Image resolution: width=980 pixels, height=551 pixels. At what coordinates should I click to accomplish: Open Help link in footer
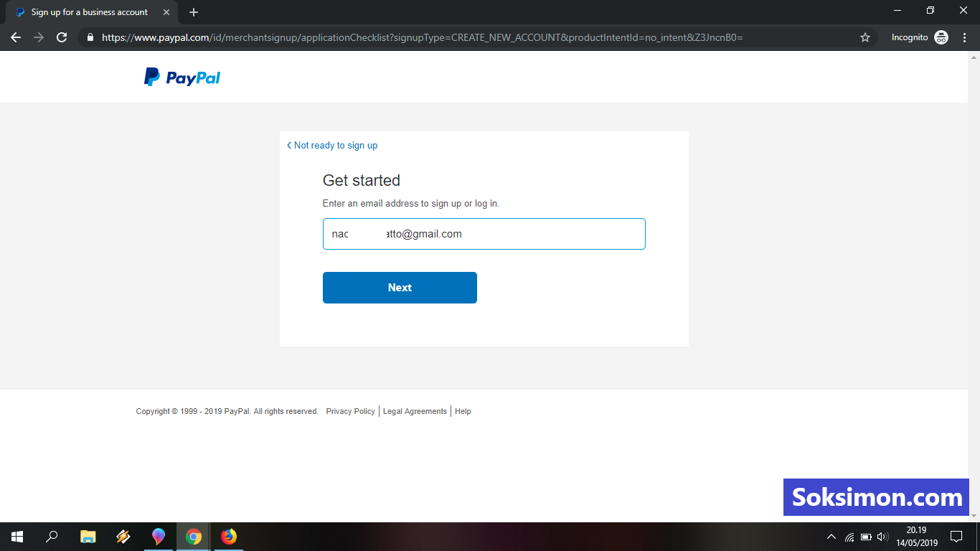pos(463,411)
